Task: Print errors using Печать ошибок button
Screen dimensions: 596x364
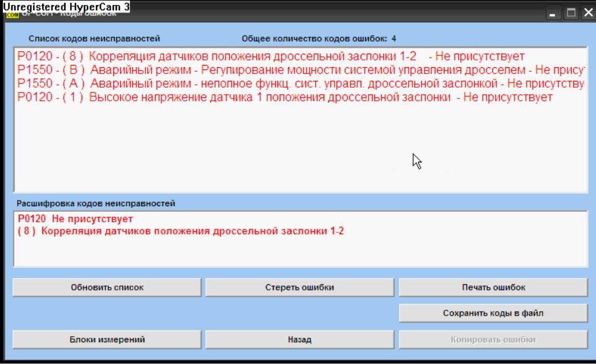Action: pyautogui.click(x=493, y=287)
